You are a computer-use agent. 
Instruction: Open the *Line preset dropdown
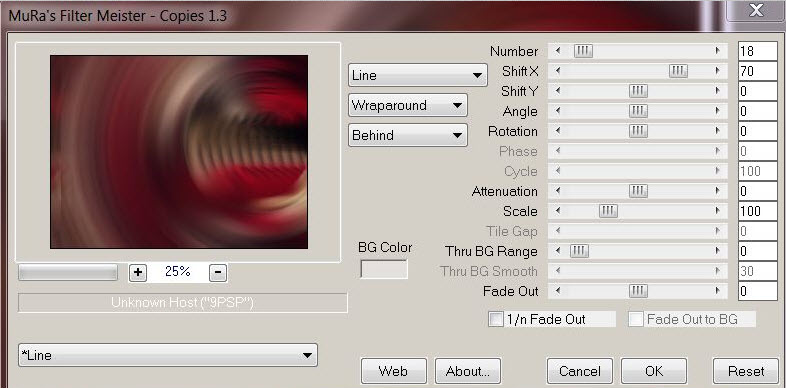(167, 355)
